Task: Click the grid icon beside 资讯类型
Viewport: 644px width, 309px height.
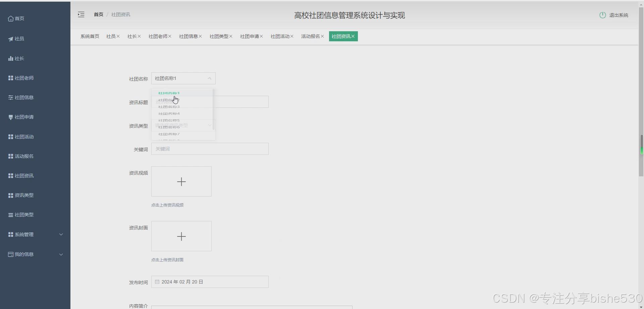Action: [11, 195]
